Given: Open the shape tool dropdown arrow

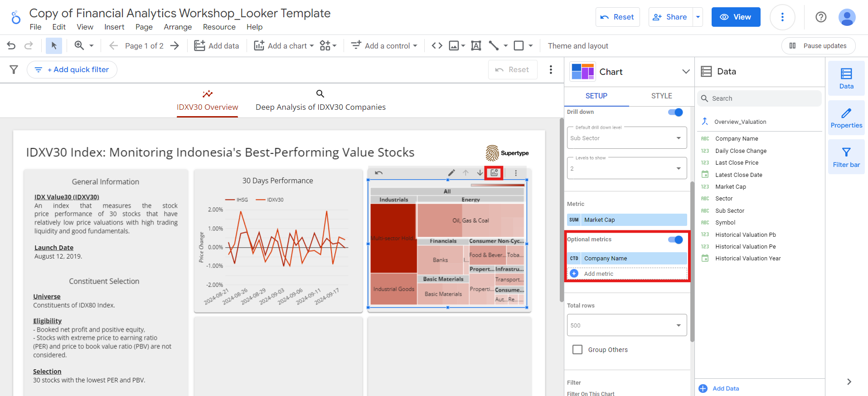Looking at the screenshot, I should [531, 45].
